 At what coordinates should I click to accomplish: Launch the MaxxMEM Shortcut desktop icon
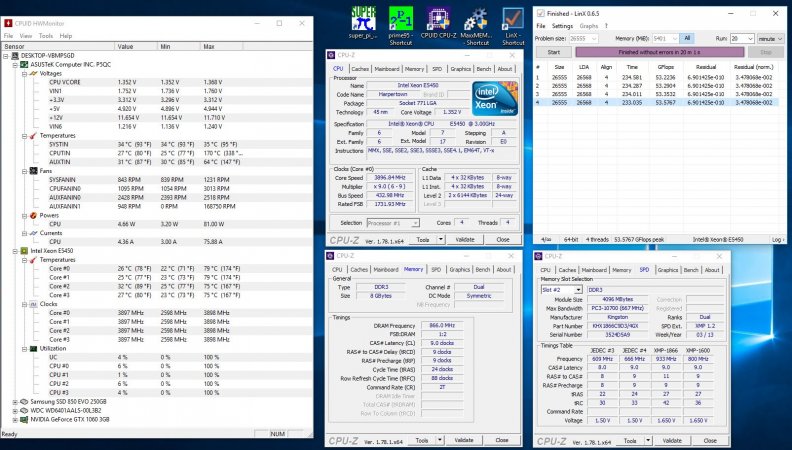(476, 25)
